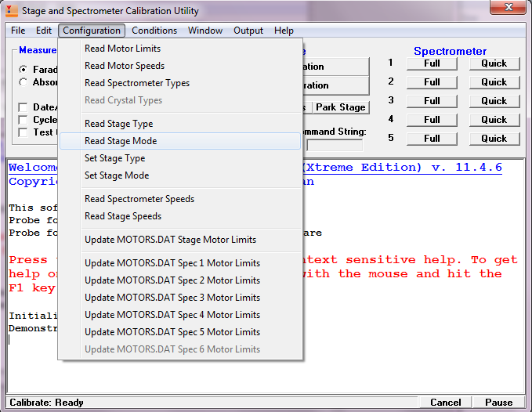The height and width of the screenshot is (412, 532).
Task: Open the Output menu
Action: coord(248,31)
